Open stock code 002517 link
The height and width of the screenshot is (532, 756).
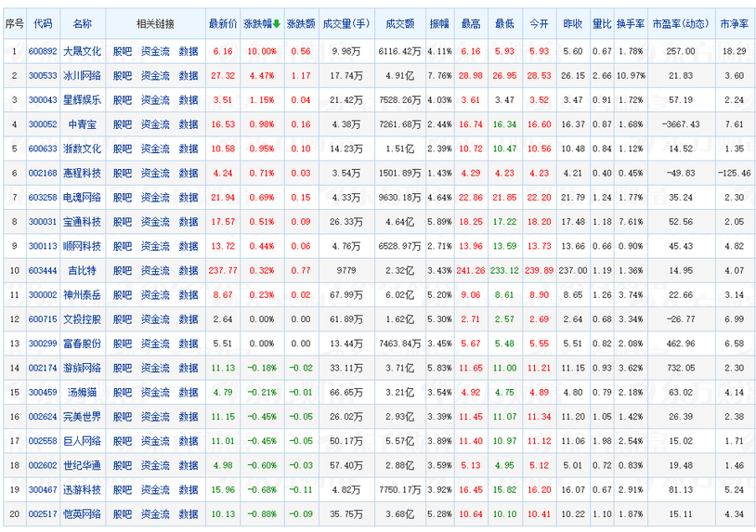pos(43,514)
